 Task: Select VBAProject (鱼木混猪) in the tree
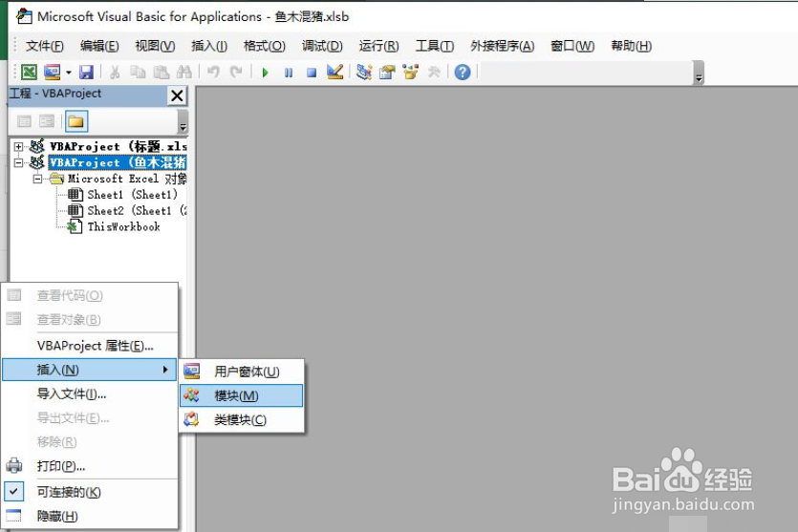pos(118,162)
